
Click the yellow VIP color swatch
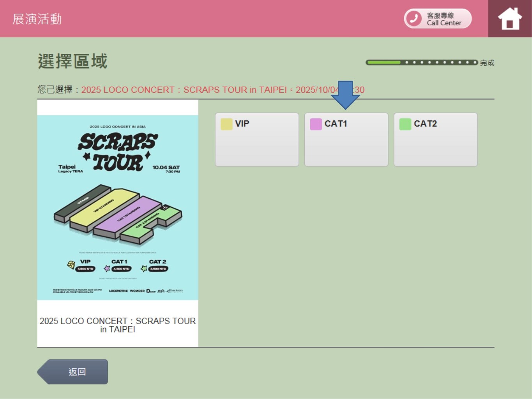tap(226, 124)
